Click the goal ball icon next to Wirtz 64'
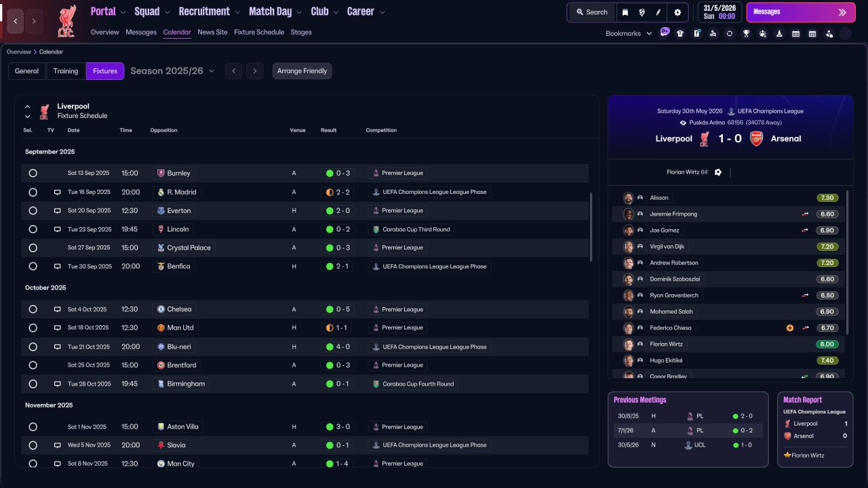This screenshot has width=868, height=488. coord(718,172)
